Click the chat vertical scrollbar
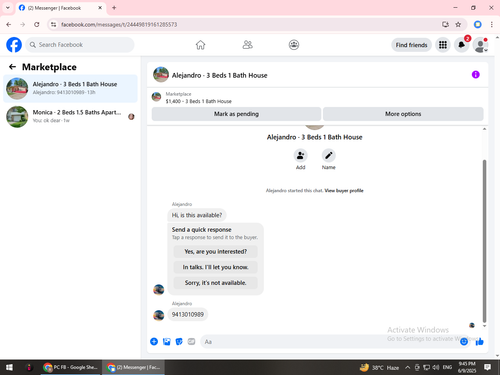 tap(484, 241)
